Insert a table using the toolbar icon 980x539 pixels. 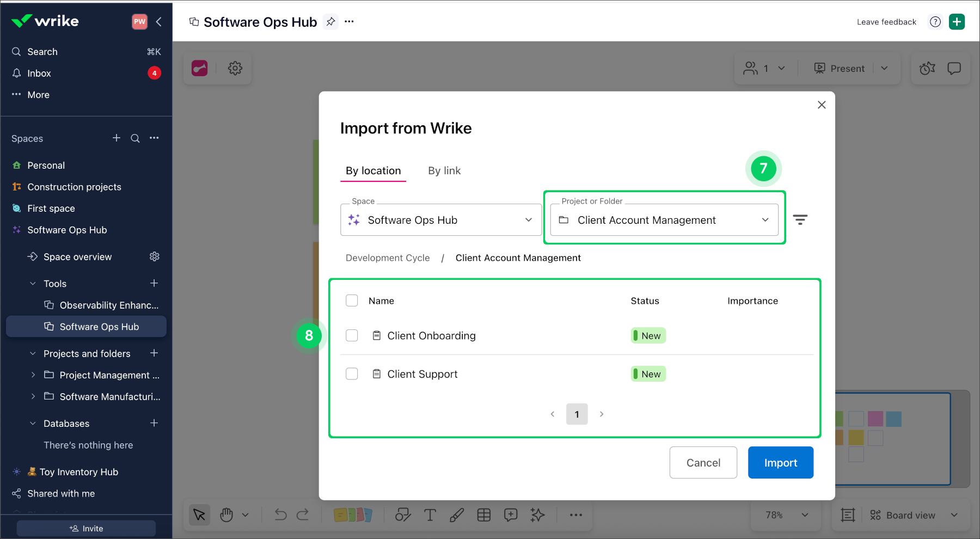pyautogui.click(x=484, y=514)
